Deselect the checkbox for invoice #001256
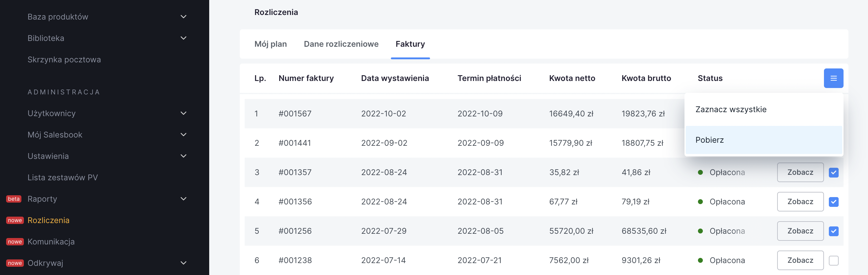This screenshot has width=868, height=275. [x=833, y=231]
